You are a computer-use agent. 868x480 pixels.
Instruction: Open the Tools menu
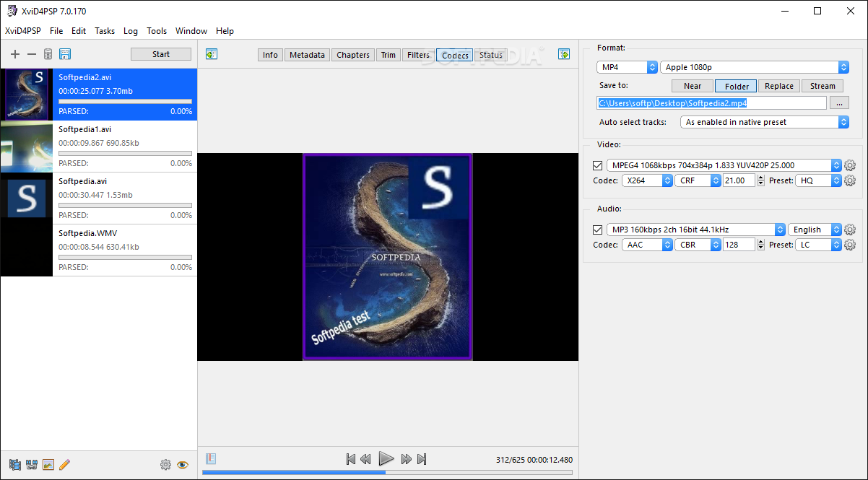tap(157, 31)
